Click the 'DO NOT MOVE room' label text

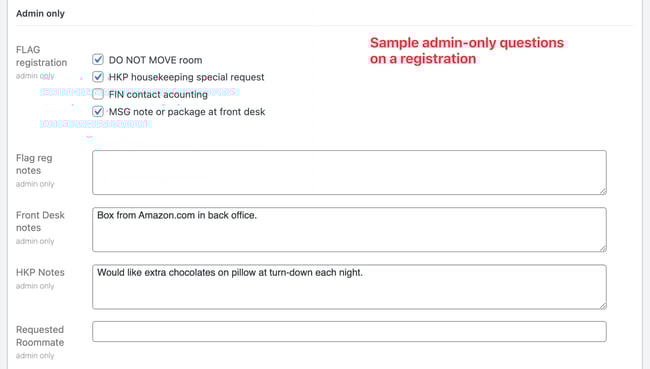155,60
